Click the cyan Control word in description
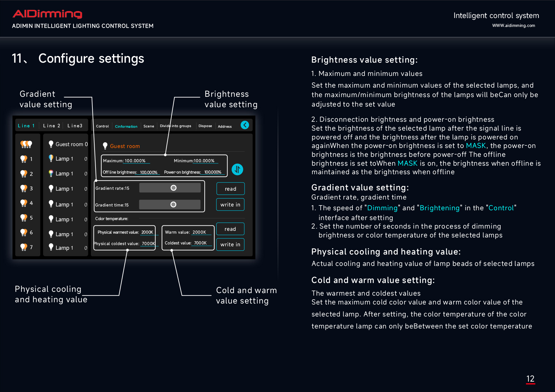Image resolution: width=555 pixels, height=392 pixels. (501, 208)
